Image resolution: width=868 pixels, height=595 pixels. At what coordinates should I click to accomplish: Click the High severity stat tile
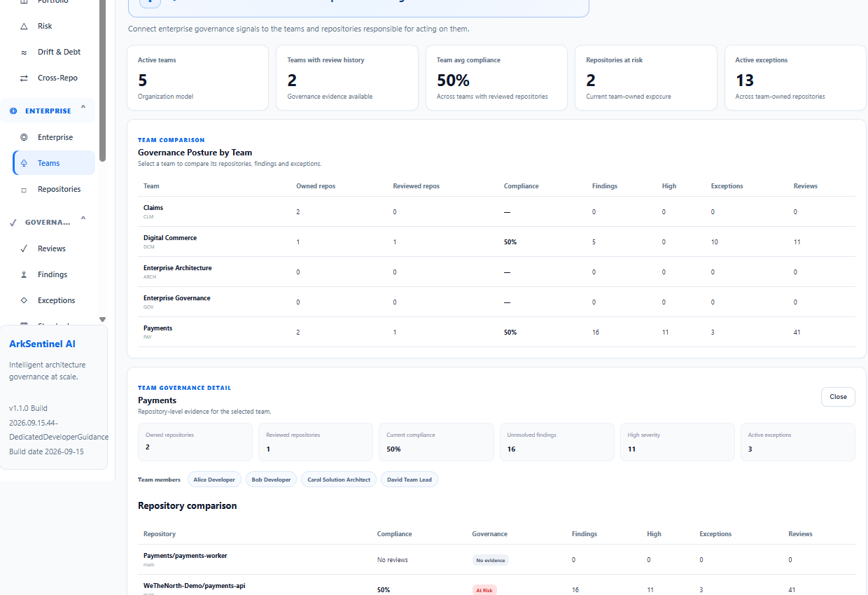point(677,442)
